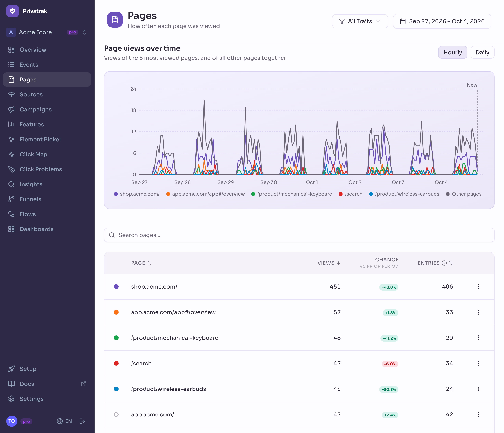Image resolution: width=504 pixels, height=433 pixels.
Task: Click the Funnels branch icon
Action: (11, 199)
